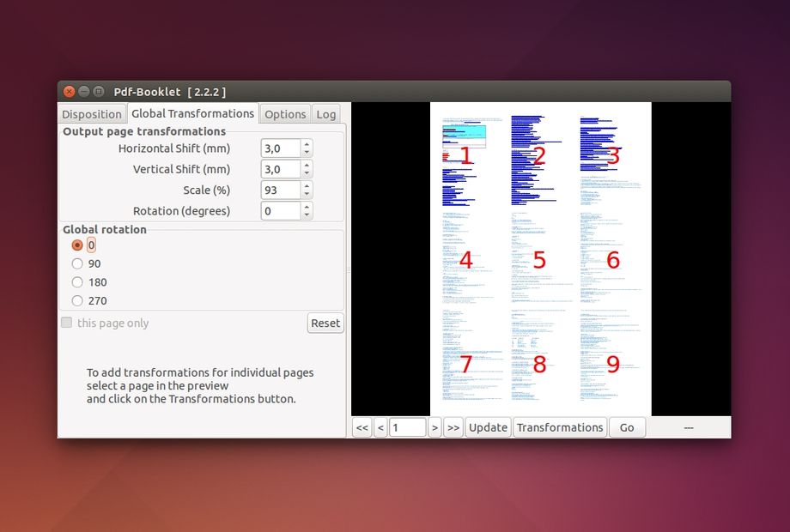
Task: Increase Scale percentage with up arrow
Action: click(x=307, y=185)
